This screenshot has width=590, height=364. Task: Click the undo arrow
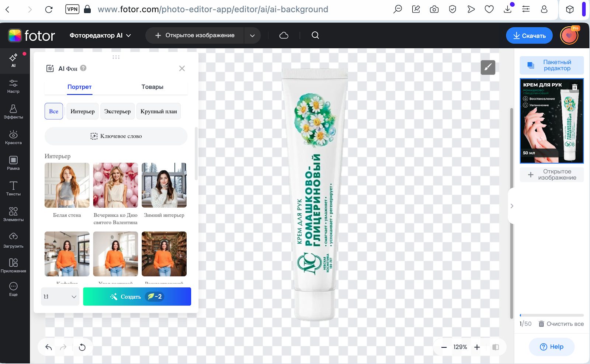tap(49, 347)
